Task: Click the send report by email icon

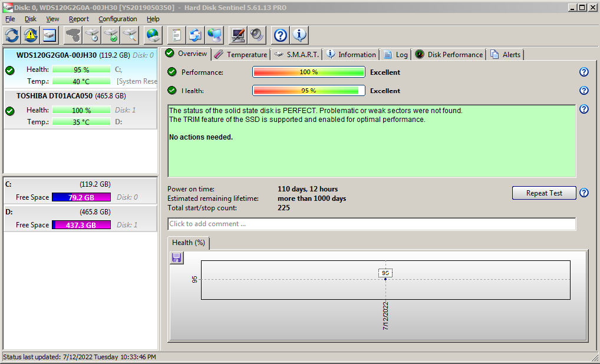Action: [x=215, y=35]
